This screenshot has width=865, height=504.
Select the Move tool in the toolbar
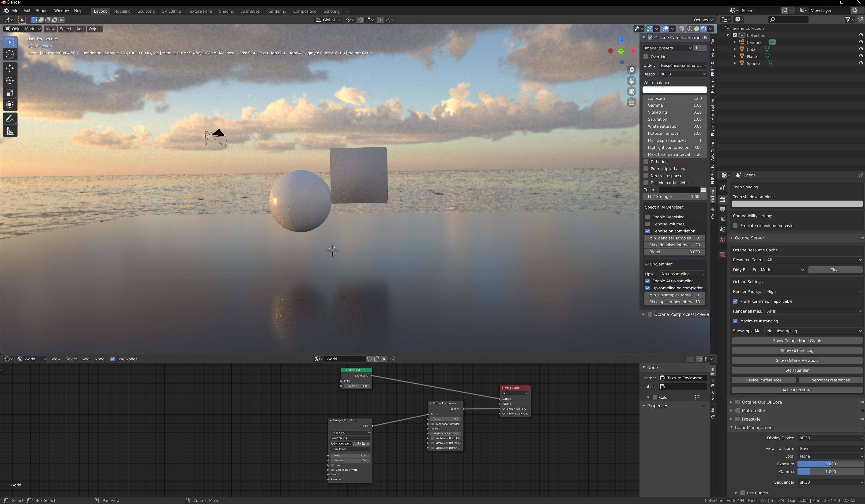pyautogui.click(x=10, y=68)
